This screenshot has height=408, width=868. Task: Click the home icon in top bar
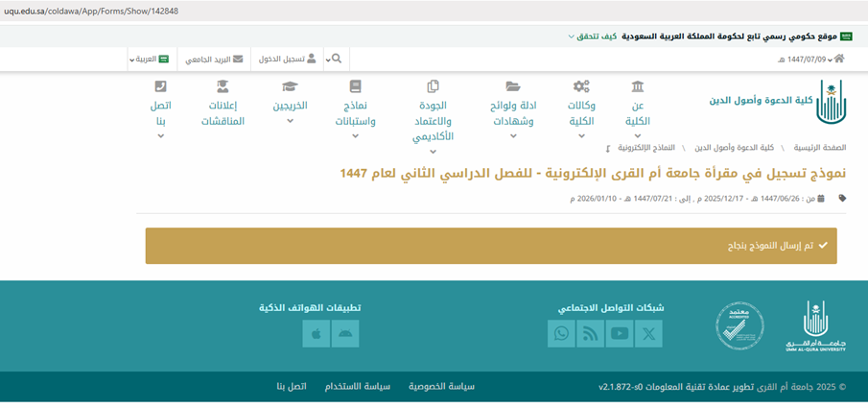(839, 59)
